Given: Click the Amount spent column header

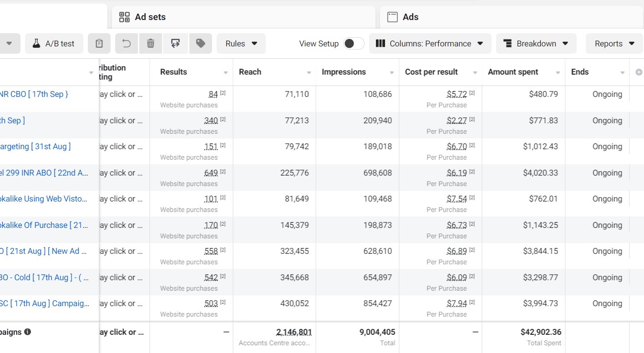Looking at the screenshot, I should 513,72.
